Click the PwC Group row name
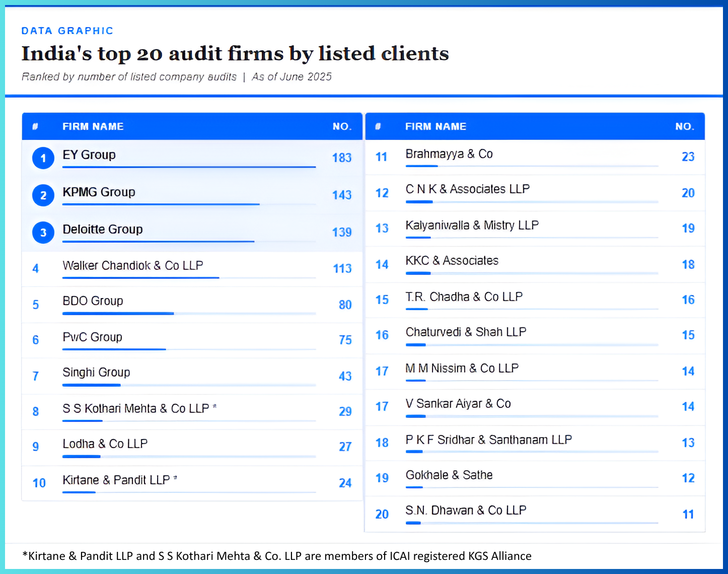This screenshot has height=574, width=728. coord(92,337)
